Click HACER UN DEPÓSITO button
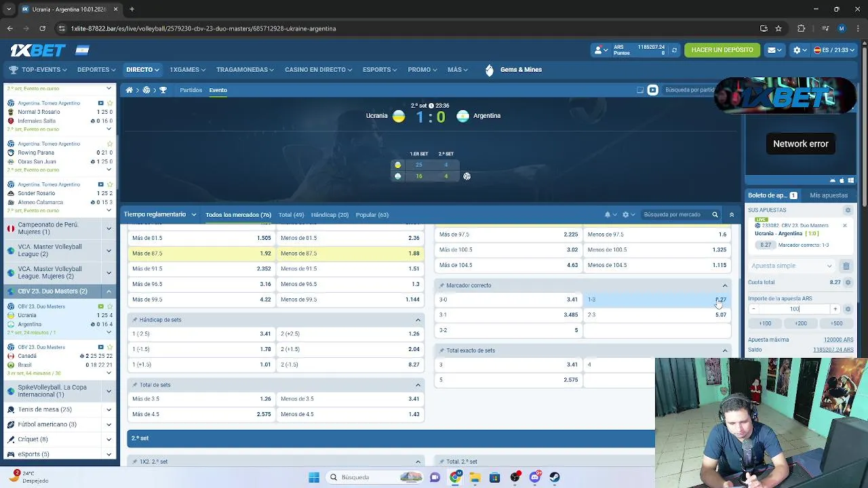Image resolution: width=868 pixels, height=488 pixels. point(722,50)
